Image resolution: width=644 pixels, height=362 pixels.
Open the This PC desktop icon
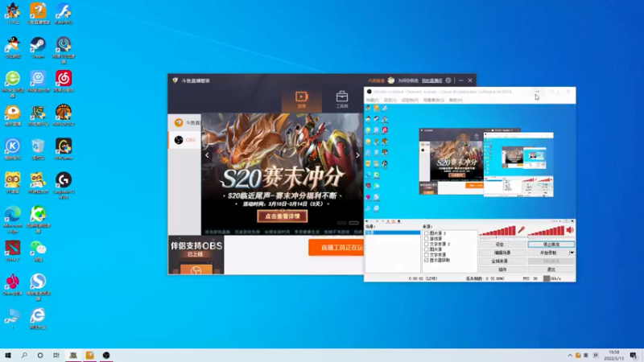pos(13,319)
